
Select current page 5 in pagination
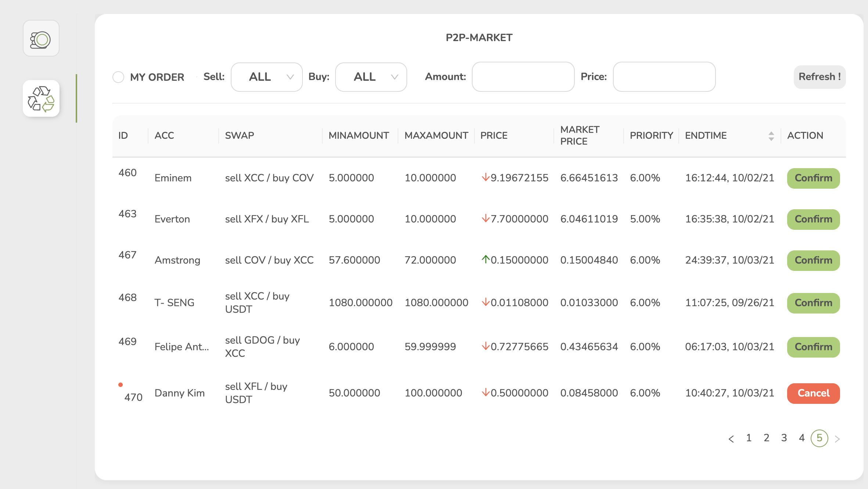coord(819,438)
